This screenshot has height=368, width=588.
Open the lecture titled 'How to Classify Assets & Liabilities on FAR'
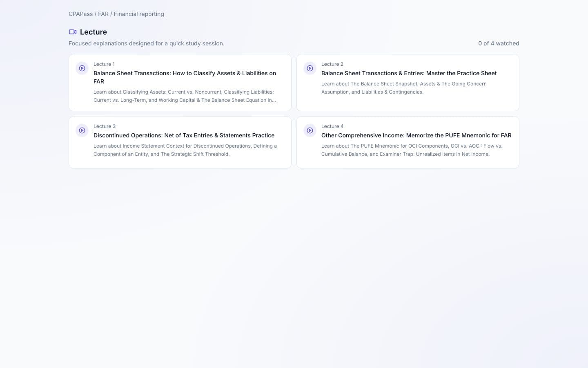pyautogui.click(x=185, y=77)
